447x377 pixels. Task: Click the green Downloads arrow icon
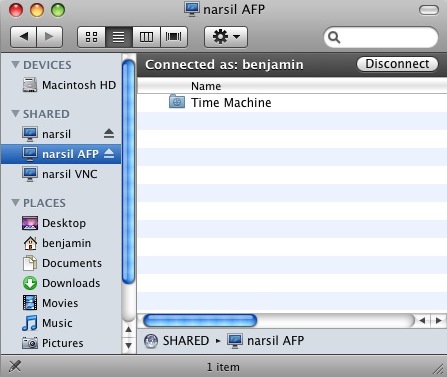click(x=30, y=283)
